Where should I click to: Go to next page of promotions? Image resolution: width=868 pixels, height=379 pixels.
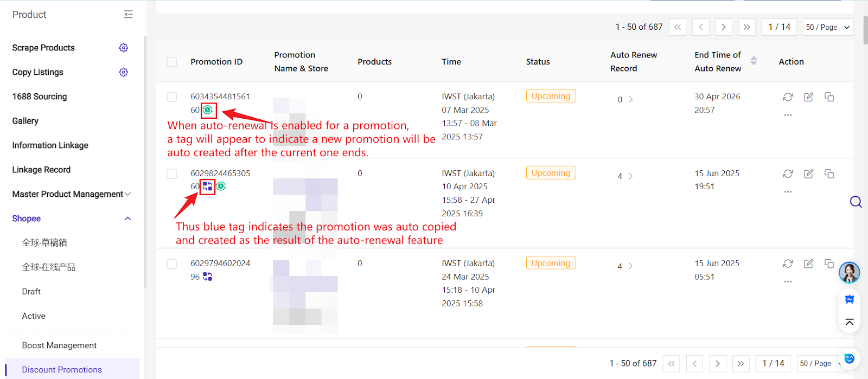tap(724, 27)
